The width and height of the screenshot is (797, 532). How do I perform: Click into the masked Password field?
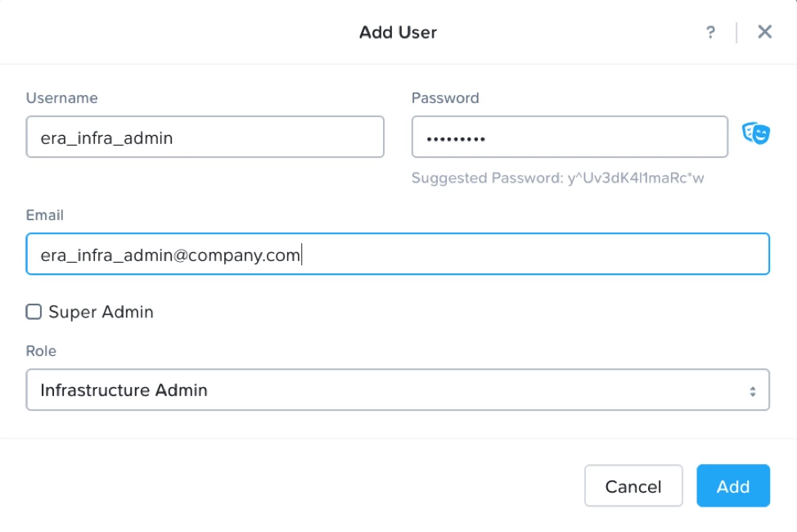pos(570,137)
